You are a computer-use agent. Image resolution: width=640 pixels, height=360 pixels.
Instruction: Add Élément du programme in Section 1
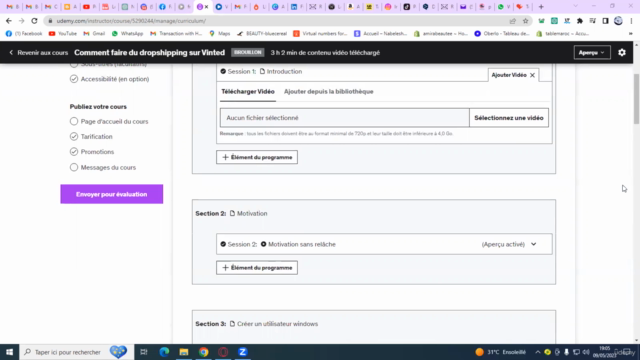click(x=257, y=157)
